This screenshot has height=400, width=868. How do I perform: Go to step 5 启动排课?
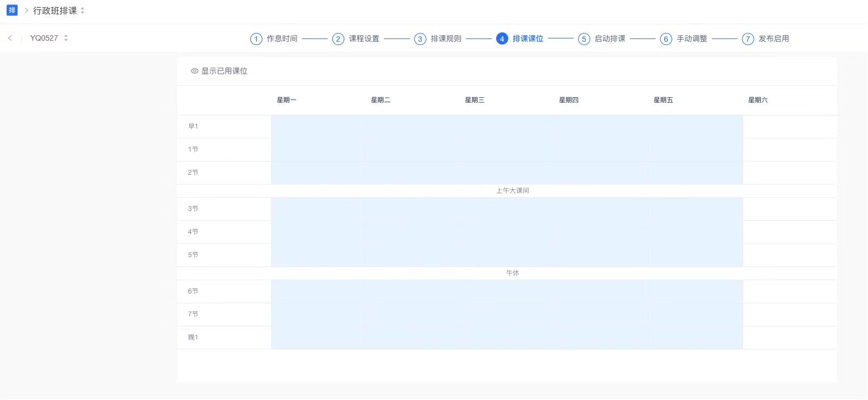click(x=602, y=38)
